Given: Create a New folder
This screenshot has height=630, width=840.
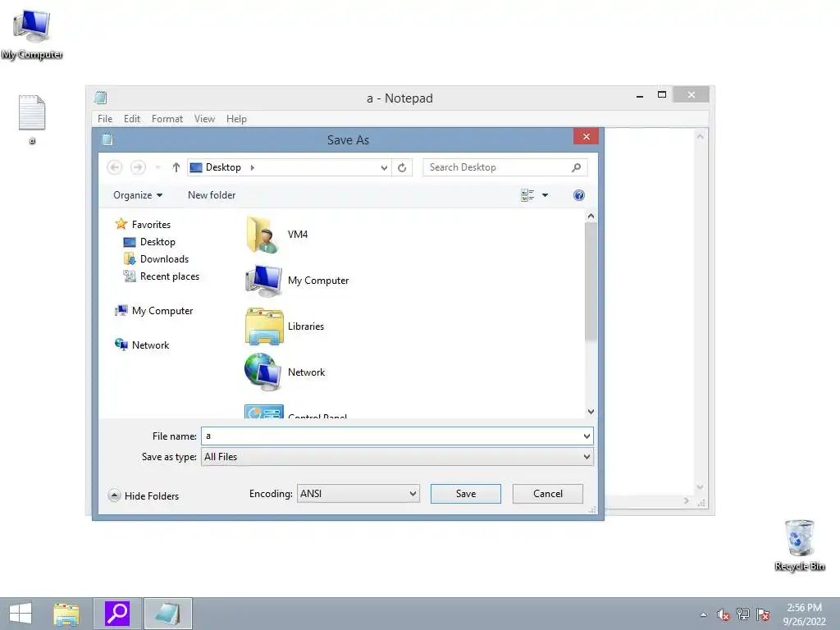Looking at the screenshot, I should [x=212, y=195].
